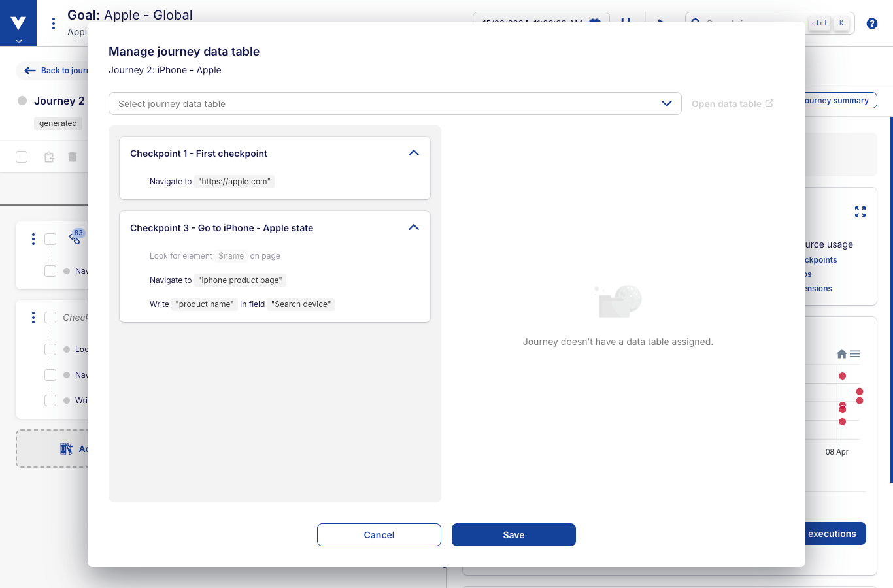
Task: Click the add checkpoint library icon
Action: [x=66, y=449]
